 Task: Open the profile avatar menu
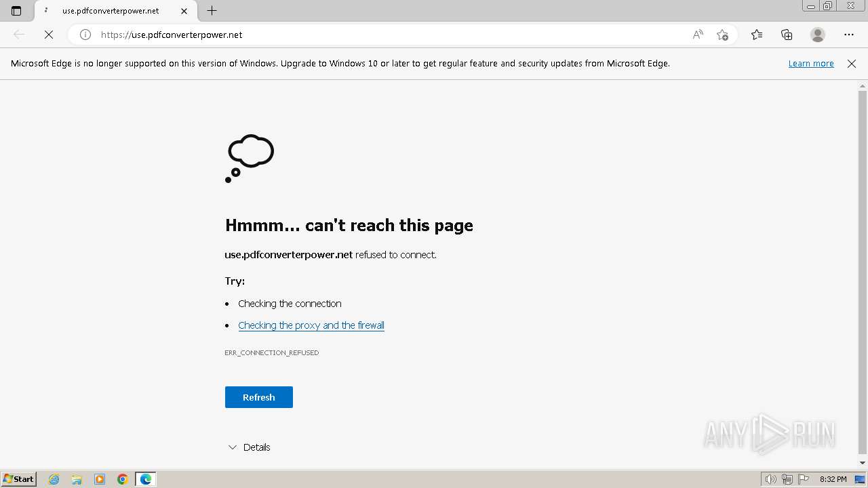tap(818, 35)
